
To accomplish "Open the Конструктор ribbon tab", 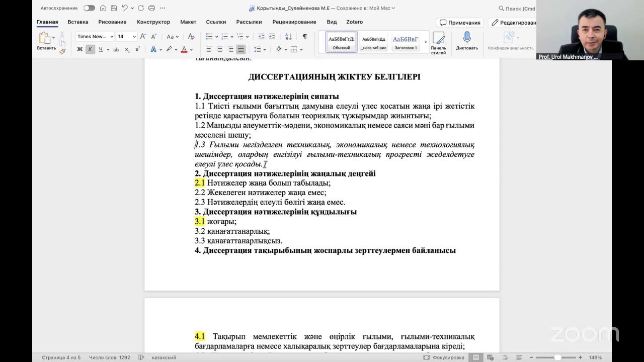I will click(x=153, y=22).
